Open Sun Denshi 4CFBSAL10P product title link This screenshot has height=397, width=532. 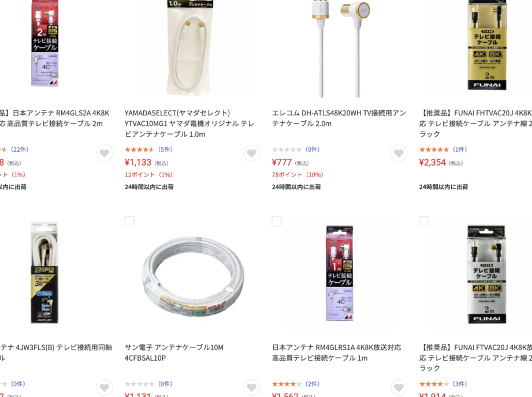(x=174, y=353)
